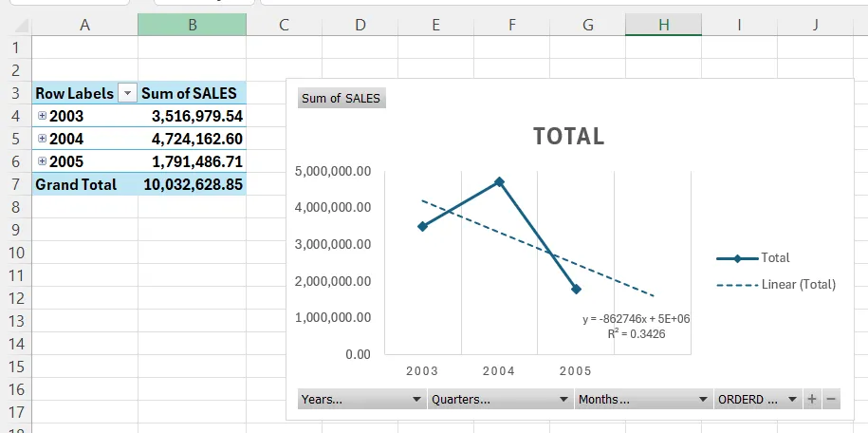Viewport: 868px width, 433px height.
Task: Select the 2004 data point marker
Action: [x=499, y=182]
